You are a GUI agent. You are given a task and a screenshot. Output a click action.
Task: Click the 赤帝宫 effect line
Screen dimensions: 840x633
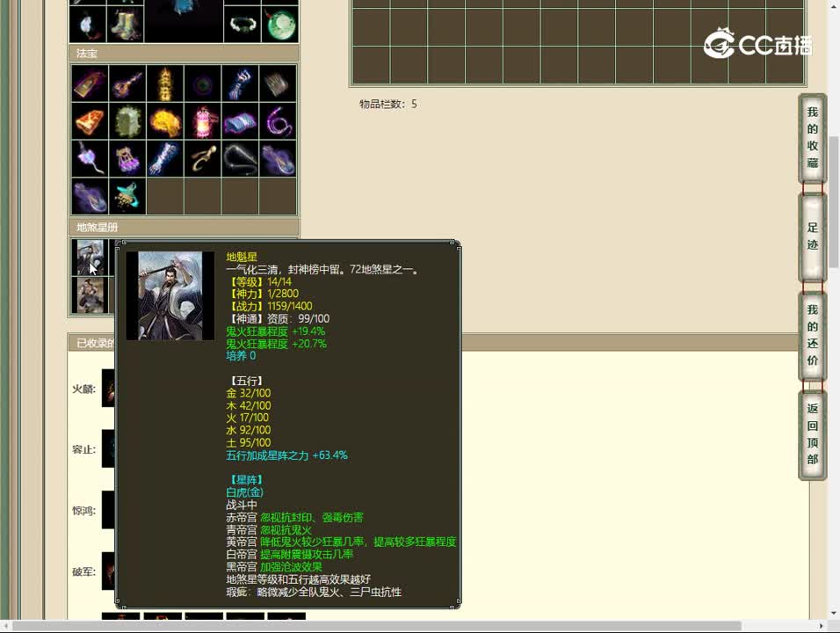tap(294, 518)
